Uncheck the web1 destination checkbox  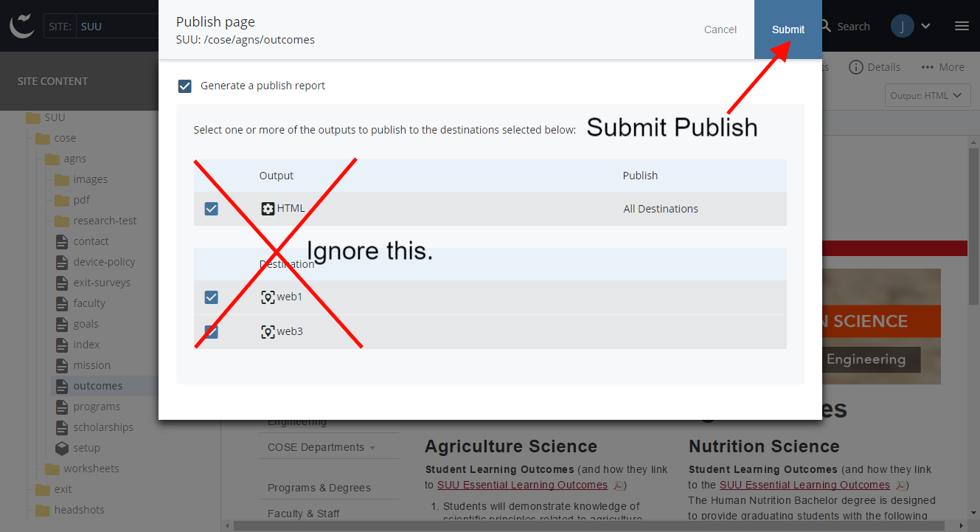tap(212, 297)
